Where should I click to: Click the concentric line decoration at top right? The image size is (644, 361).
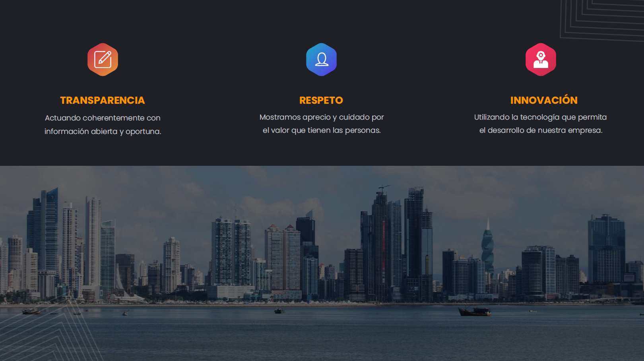[x=602, y=20]
